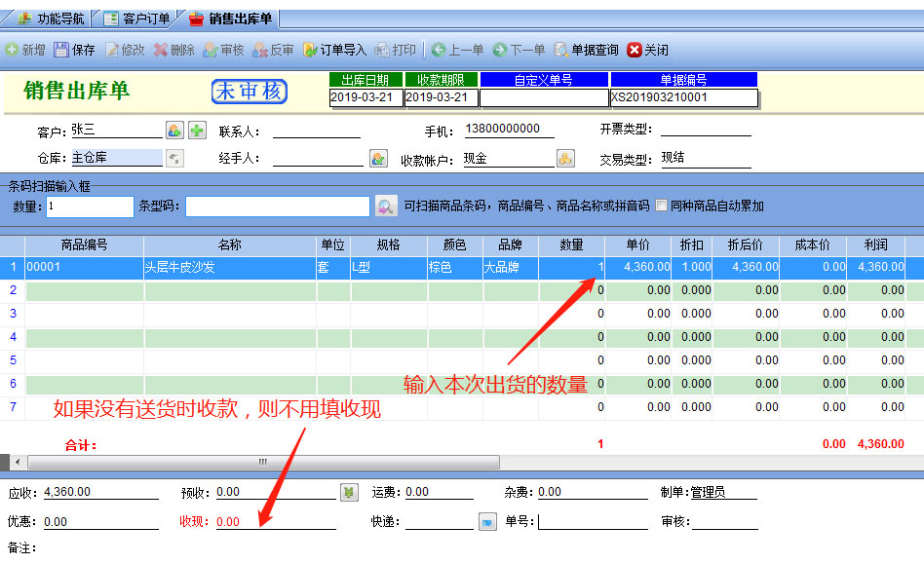
Task: Enable 同种商品自动累加 checkbox
Action: [x=662, y=206]
